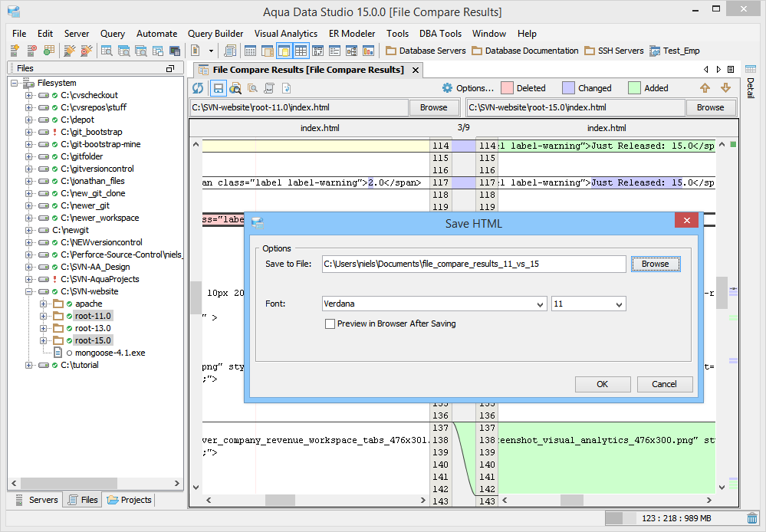Click the new document icon in main toolbar
Image resolution: width=766 pixels, height=532 pixels.
pyautogui.click(x=196, y=51)
